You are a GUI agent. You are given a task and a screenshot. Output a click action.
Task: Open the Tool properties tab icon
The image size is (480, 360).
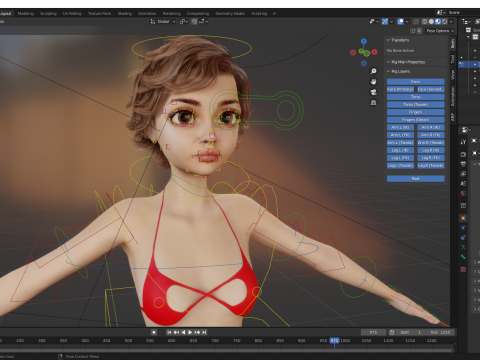point(463,142)
